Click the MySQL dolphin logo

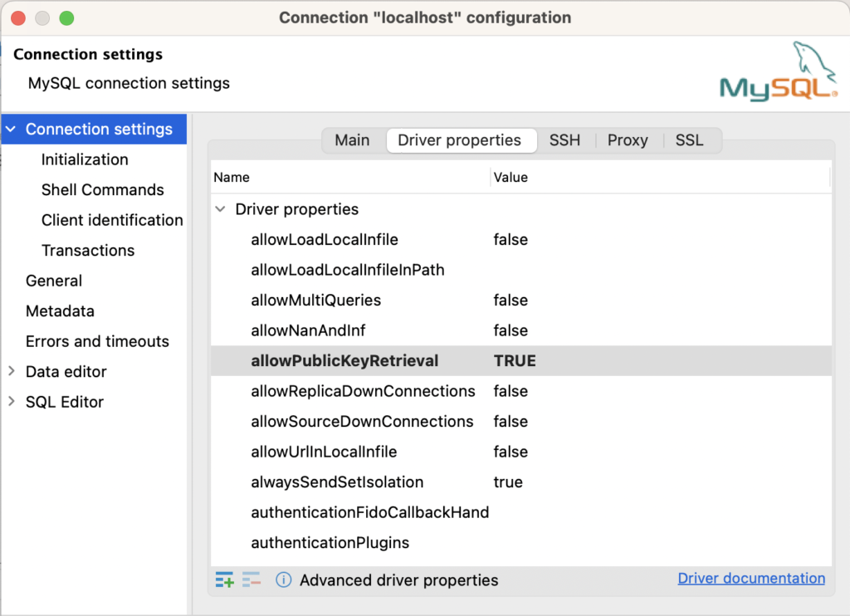tap(779, 71)
